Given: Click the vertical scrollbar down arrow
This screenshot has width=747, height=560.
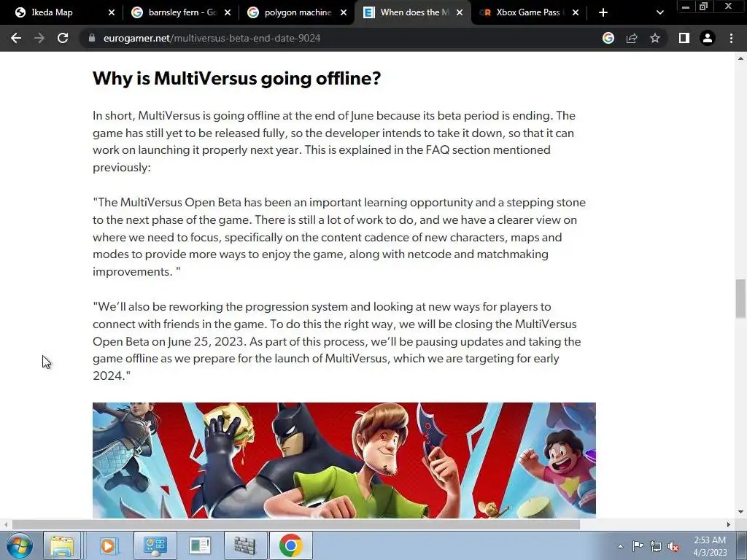Looking at the screenshot, I should (x=740, y=512).
